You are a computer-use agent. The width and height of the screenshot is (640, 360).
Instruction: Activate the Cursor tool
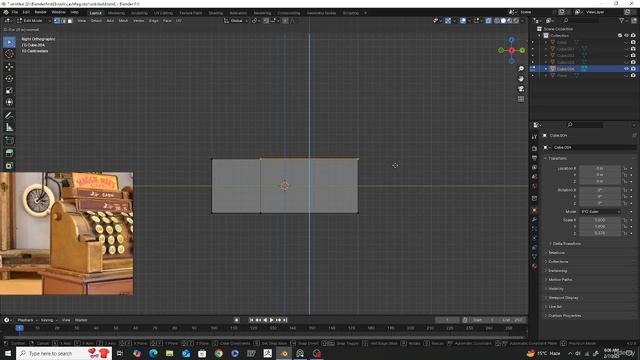click(9, 54)
